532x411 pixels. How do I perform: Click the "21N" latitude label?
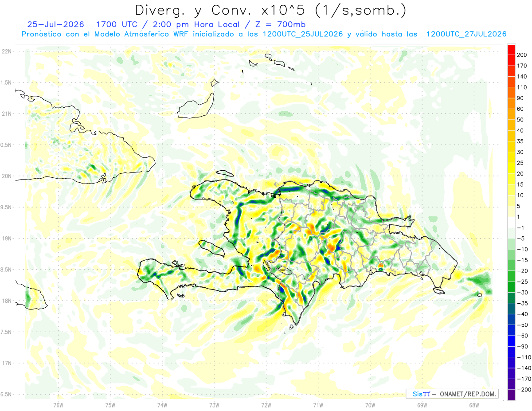point(6,114)
